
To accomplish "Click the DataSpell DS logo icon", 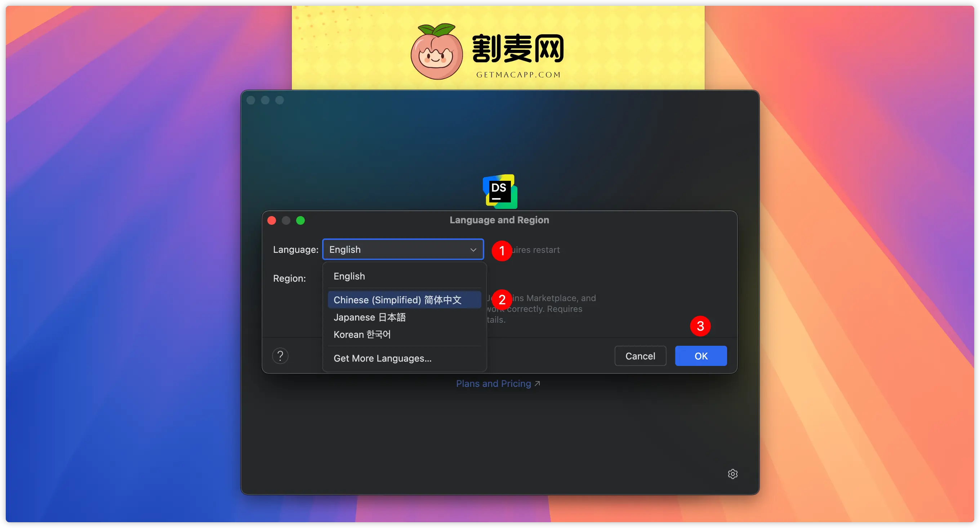I will pyautogui.click(x=500, y=191).
